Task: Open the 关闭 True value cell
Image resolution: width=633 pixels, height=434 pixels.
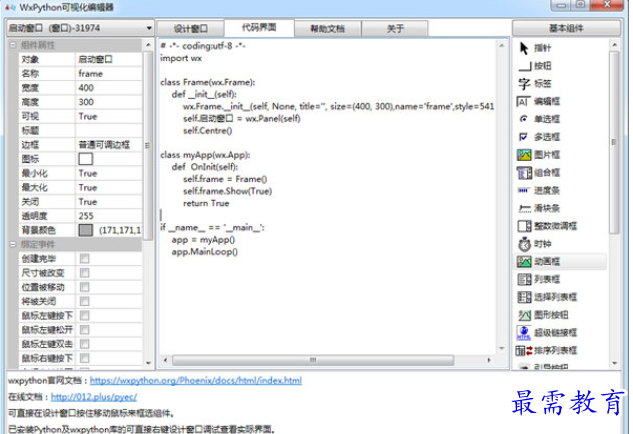Action: 109,201
